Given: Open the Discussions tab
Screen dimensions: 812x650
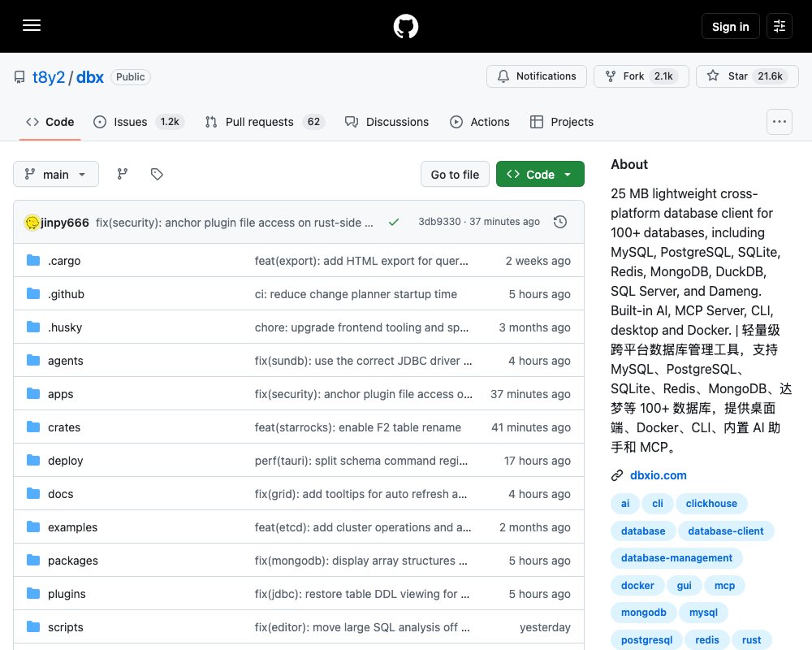Looking at the screenshot, I should coord(387,122).
